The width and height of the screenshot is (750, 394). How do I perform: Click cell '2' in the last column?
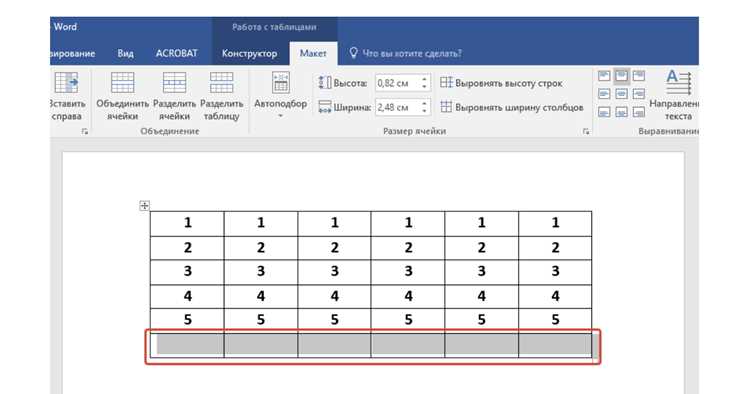pyautogui.click(x=555, y=248)
